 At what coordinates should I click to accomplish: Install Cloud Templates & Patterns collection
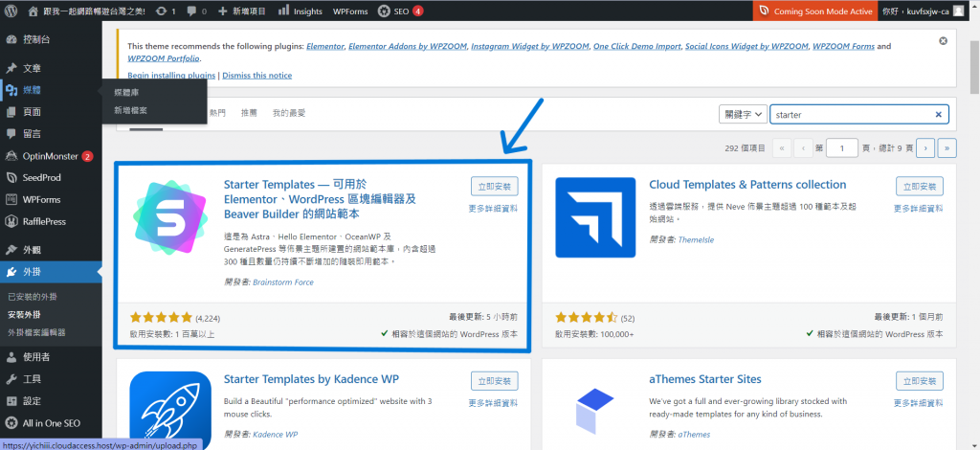point(920,187)
